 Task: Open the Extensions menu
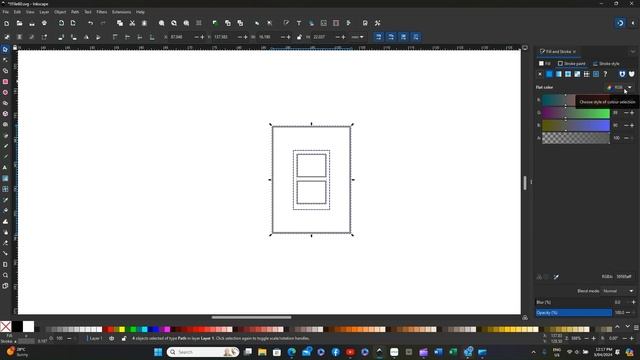(x=122, y=12)
